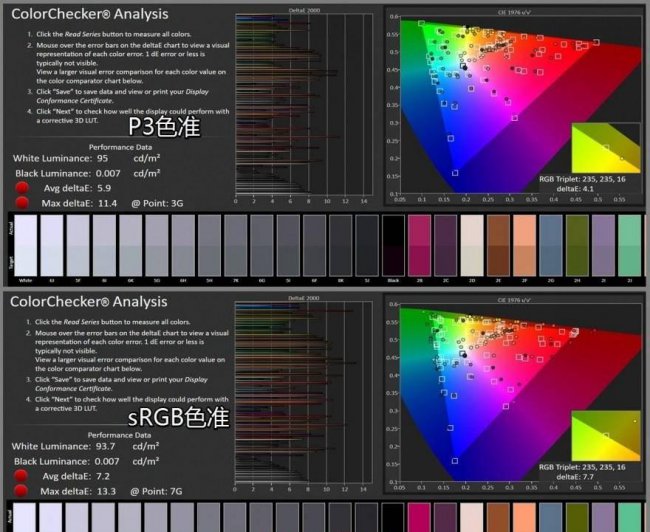
Task: Click the lower 'ColorChecker® Analysis' heading
Action: [x=89, y=301]
